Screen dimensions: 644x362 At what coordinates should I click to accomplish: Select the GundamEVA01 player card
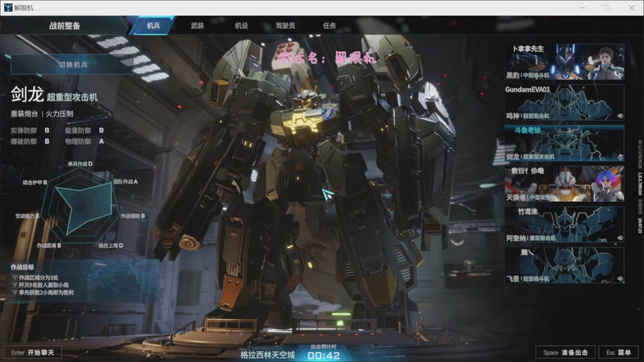[x=564, y=102]
